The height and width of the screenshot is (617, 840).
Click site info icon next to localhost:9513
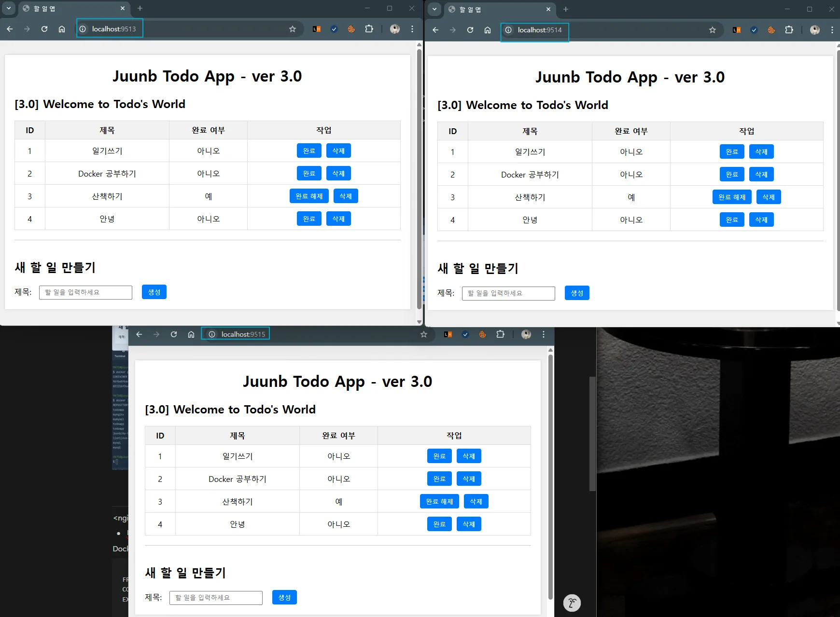point(83,29)
